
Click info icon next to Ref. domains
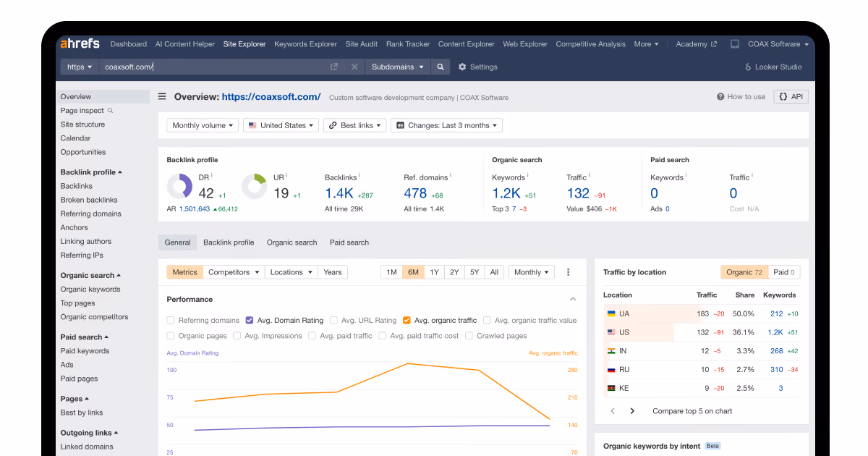coord(451,176)
